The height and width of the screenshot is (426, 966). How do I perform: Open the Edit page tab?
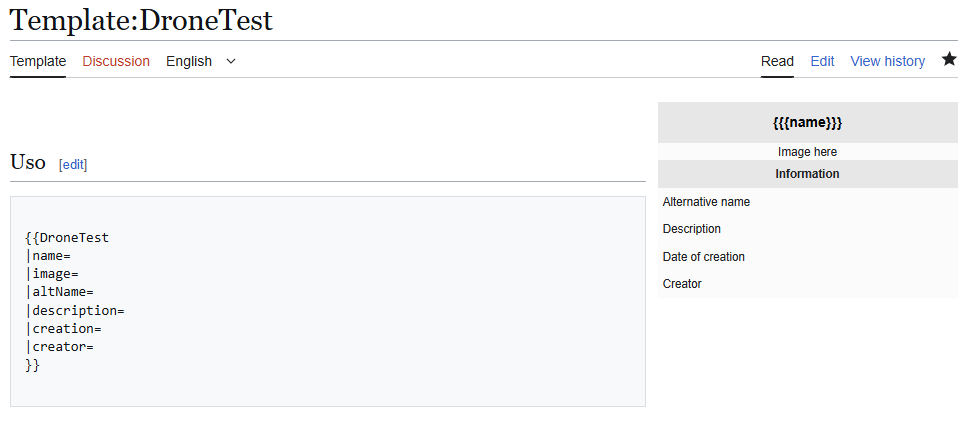[822, 61]
